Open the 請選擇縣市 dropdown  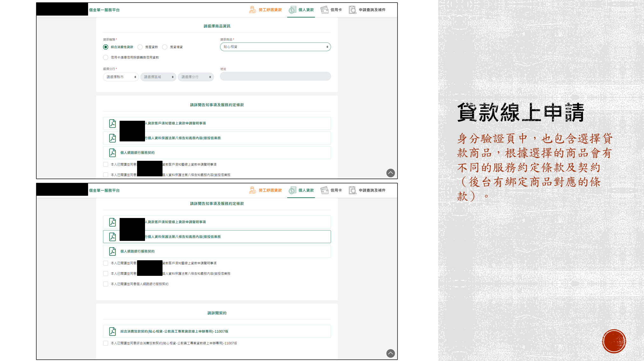[121, 77]
